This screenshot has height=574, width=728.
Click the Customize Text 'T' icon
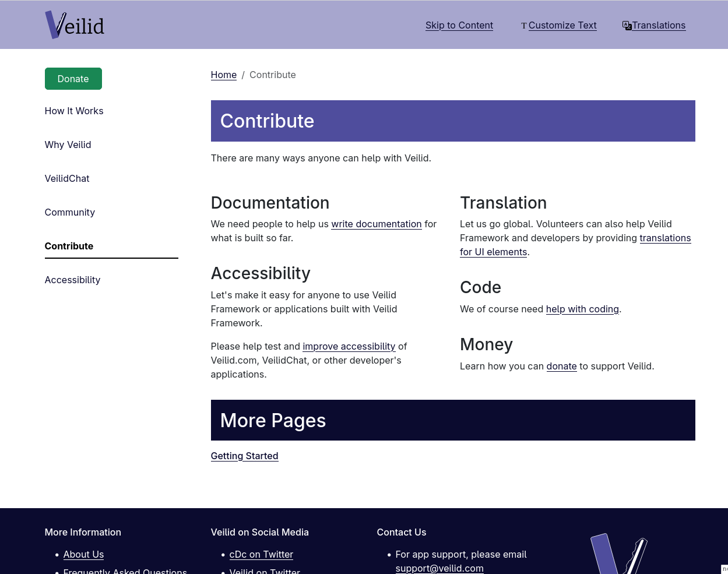click(x=523, y=26)
